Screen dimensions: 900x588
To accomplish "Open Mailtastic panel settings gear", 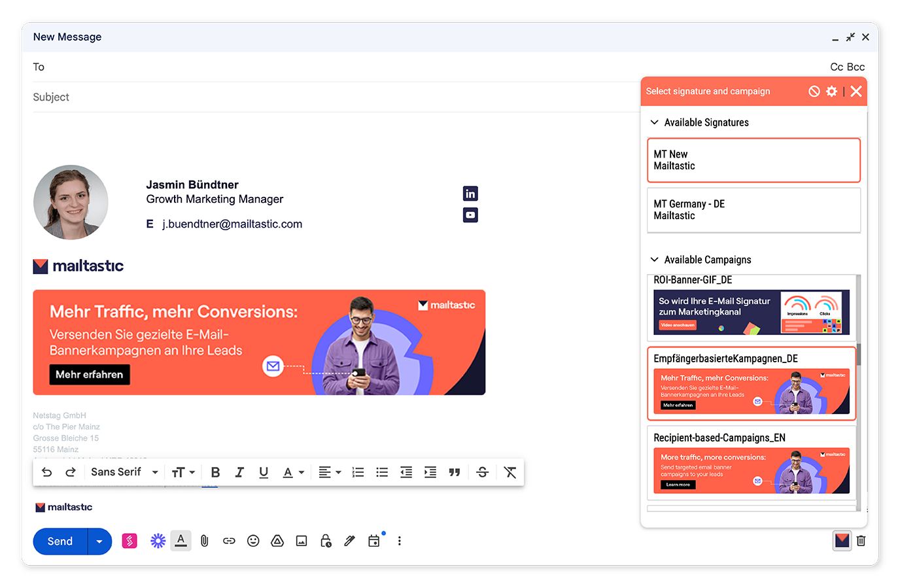I will point(831,92).
